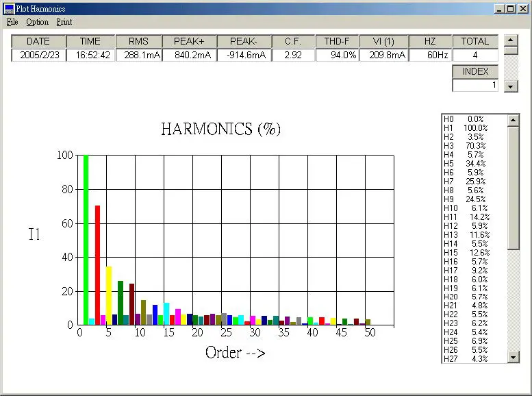Select the H17 9.2% list row
The height and width of the screenshot is (396, 532).
[474, 271]
